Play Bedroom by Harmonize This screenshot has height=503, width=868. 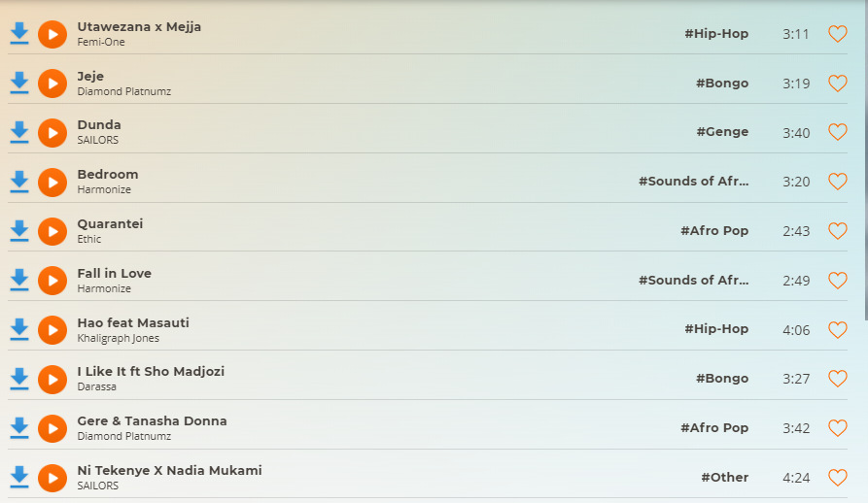(x=52, y=182)
